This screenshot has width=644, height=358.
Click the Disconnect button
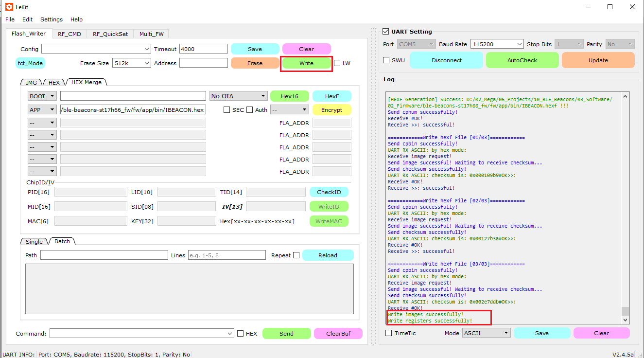447,60
